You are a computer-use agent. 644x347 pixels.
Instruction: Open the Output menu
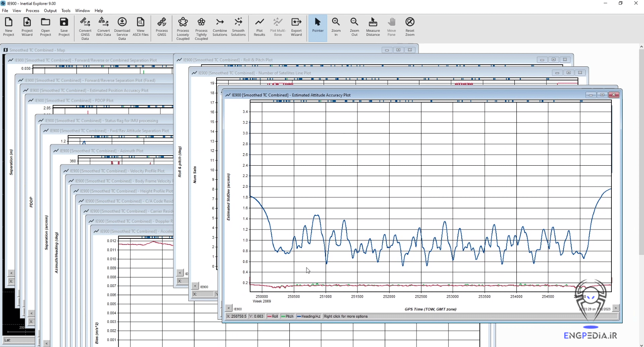[x=50, y=10]
